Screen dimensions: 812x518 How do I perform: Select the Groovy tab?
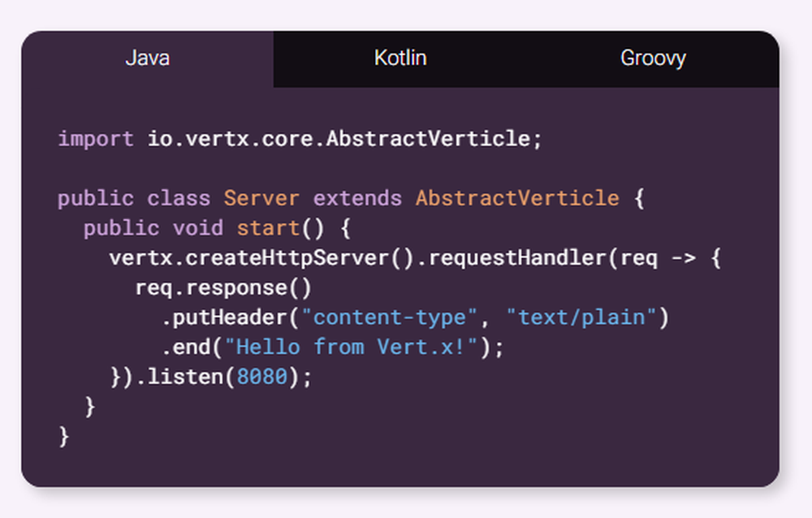[x=653, y=58]
